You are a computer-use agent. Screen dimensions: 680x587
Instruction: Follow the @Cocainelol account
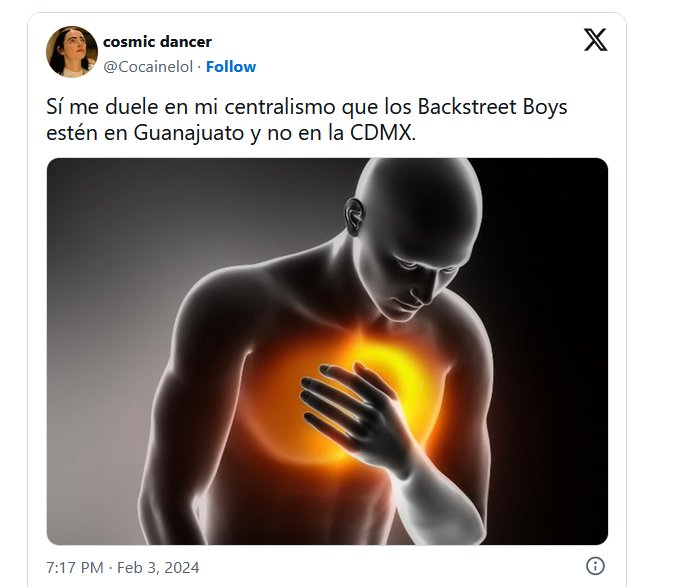click(x=231, y=67)
